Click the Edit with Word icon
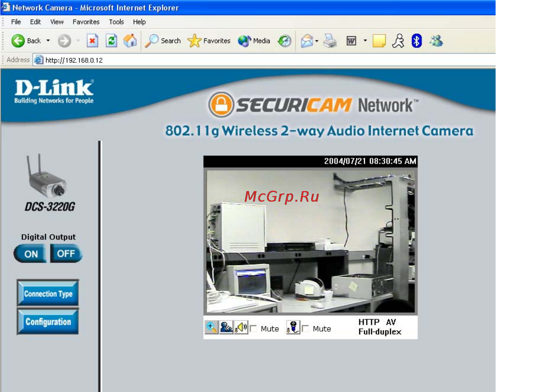The width and height of the screenshot is (559, 392). point(351,41)
